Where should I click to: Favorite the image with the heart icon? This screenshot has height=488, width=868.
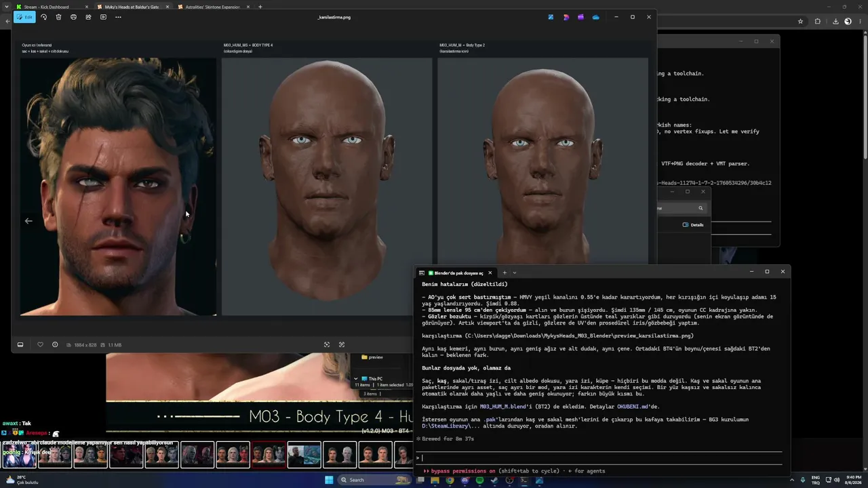(x=40, y=345)
